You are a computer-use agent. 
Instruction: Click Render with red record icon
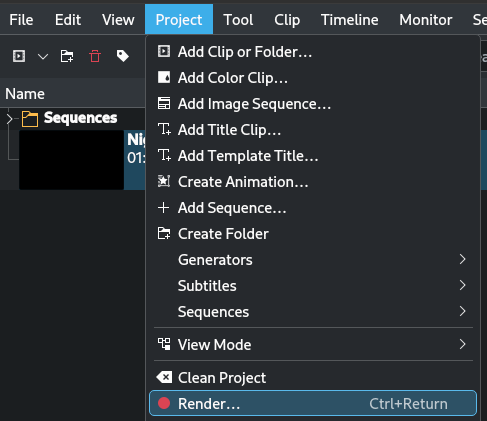tap(313, 404)
